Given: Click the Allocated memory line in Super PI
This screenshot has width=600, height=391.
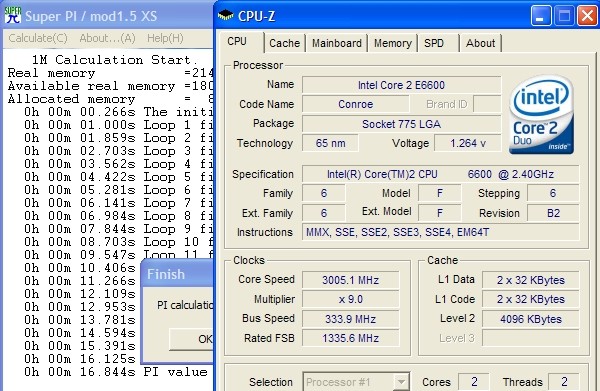Looking at the screenshot, I should tap(110, 99).
